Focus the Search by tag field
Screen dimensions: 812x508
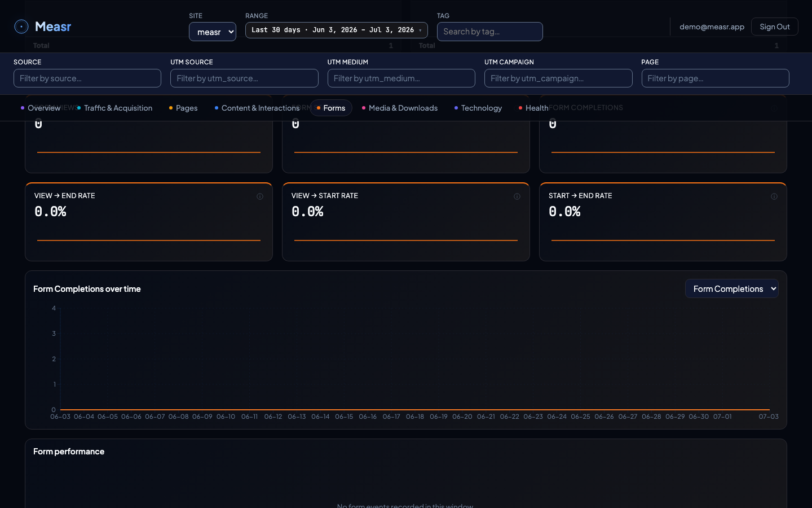point(490,32)
